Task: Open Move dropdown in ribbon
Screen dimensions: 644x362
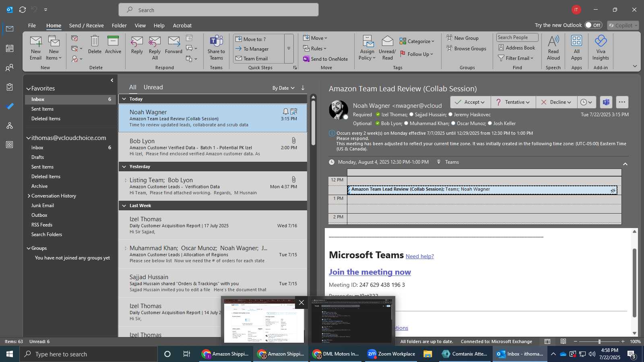Action: click(315, 38)
